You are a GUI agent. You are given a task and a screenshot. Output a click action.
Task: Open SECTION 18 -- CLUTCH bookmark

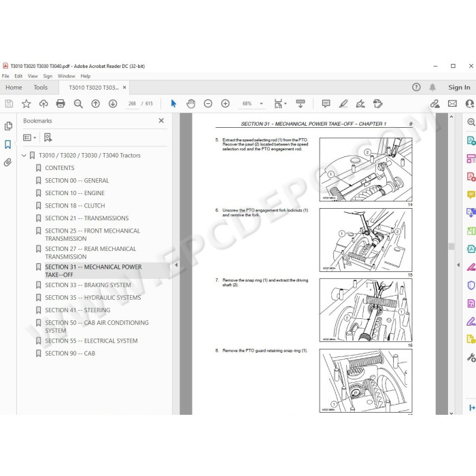[x=75, y=206]
